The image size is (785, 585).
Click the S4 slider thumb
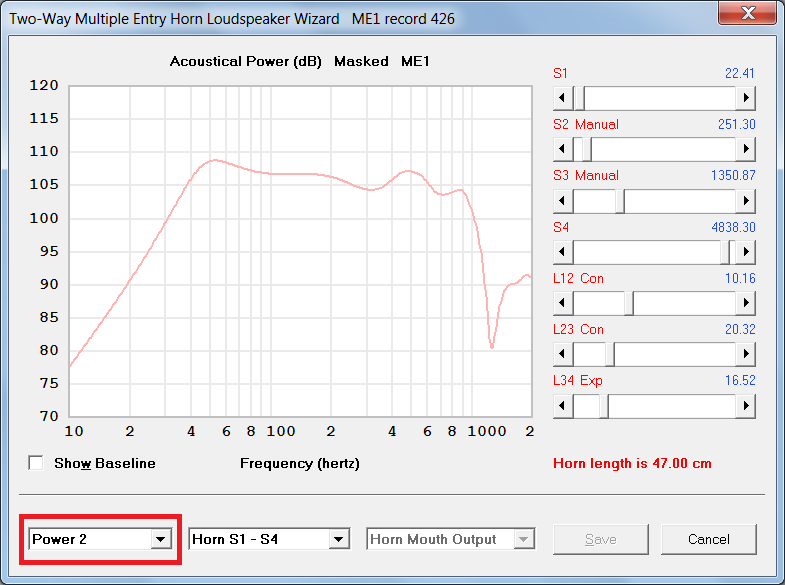click(x=725, y=252)
